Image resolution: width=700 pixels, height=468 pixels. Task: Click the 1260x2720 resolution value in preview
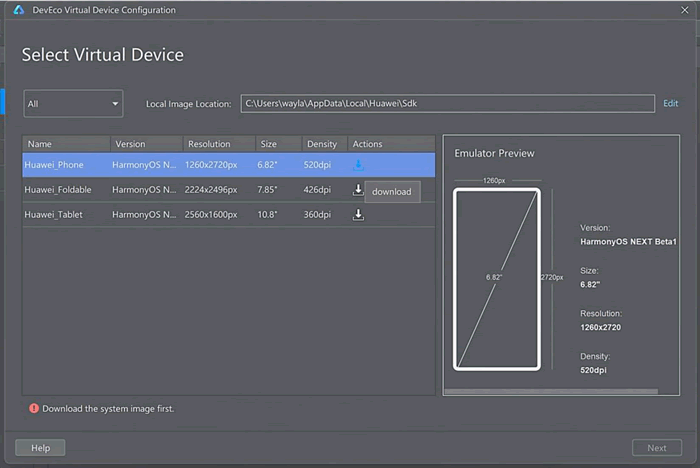pyautogui.click(x=600, y=327)
